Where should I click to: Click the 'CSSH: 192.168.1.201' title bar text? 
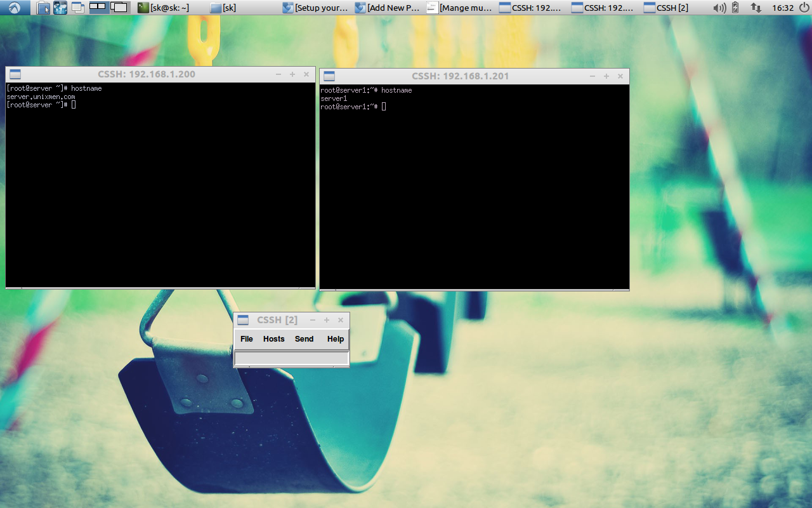click(461, 76)
